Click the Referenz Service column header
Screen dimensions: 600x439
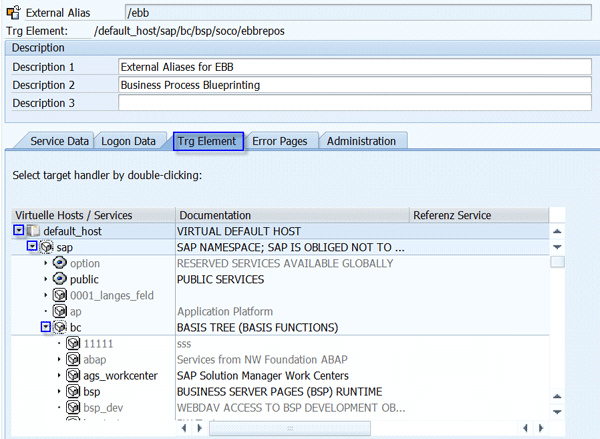(x=479, y=215)
